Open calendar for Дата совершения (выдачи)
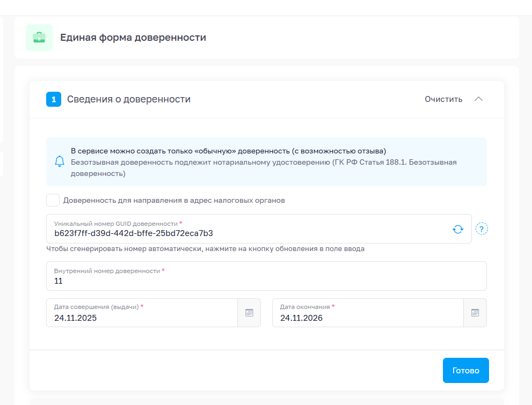 tap(249, 313)
